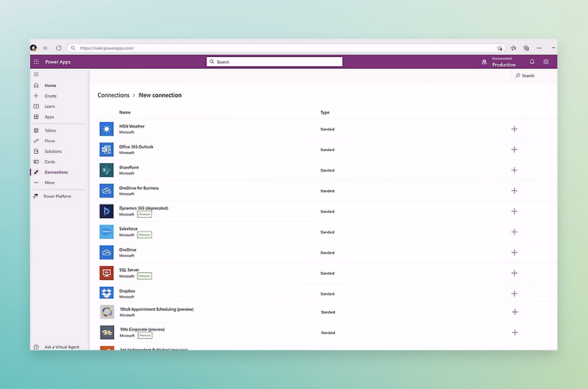The height and width of the screenshot is (389, 588).
Task: Open the browser favorites list icon
Action: click(513, 48)
